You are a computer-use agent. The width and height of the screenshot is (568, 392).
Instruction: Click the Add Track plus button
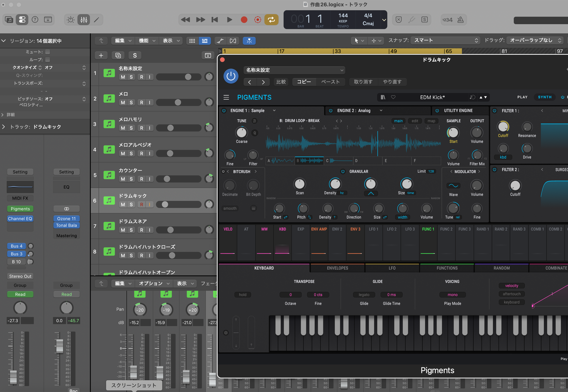(101, 55)
